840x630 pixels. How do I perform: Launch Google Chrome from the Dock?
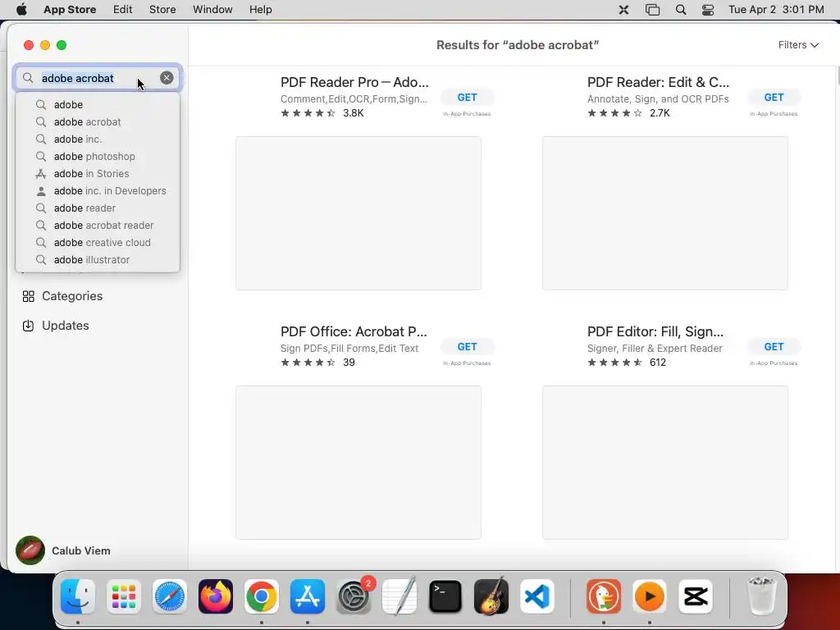click(x=262, y=596)
